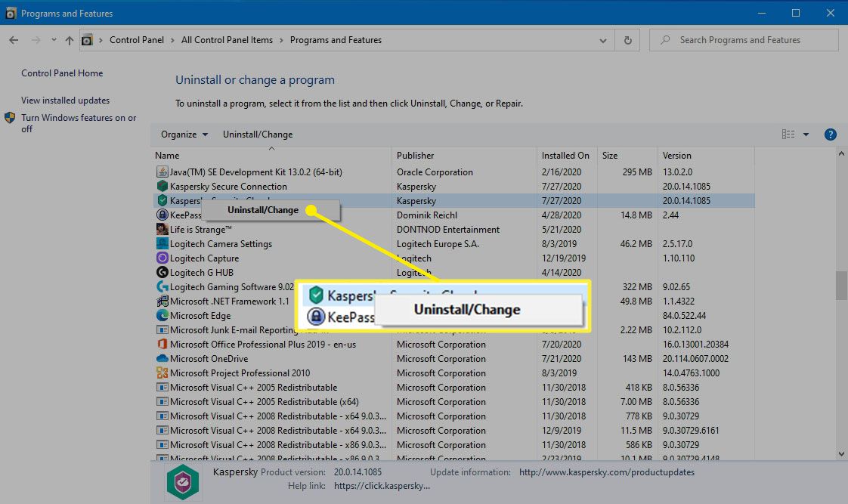Click the View installed updates link
The width and height of the screenshot is (848, 504).
[67, 100]
